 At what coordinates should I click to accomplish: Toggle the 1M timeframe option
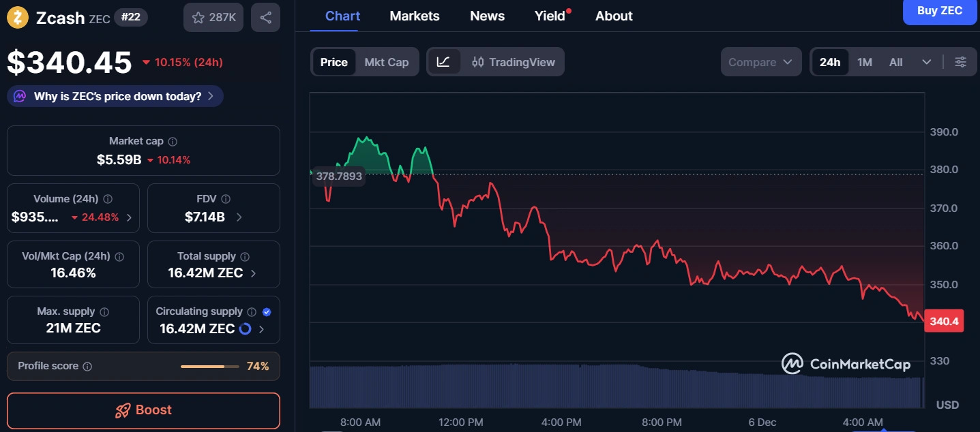coord(864,61)
